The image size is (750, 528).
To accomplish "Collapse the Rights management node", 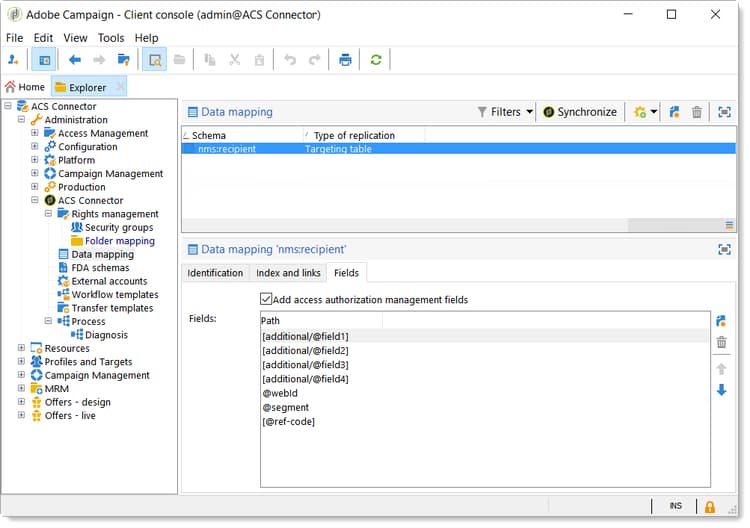I will [48, 214].
